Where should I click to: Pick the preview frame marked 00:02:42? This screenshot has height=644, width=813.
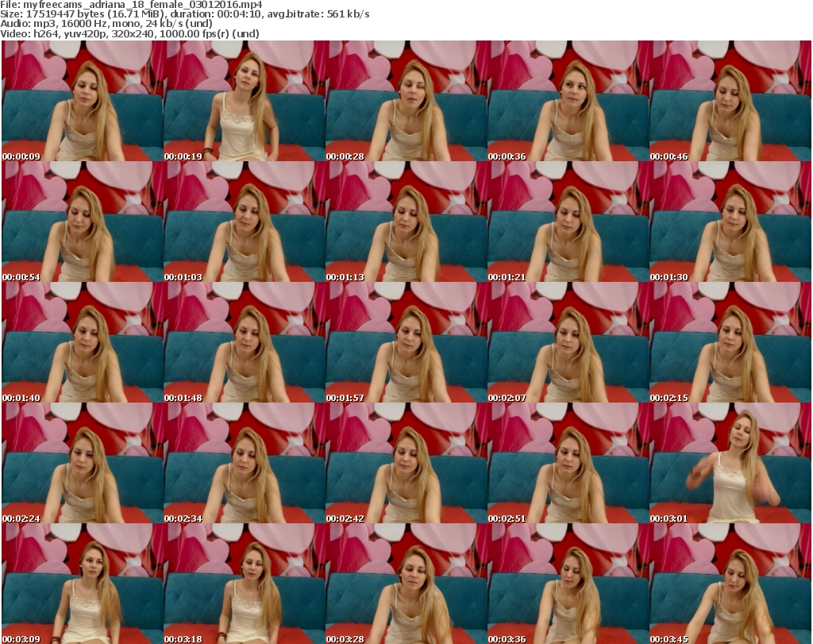(406, 463)
